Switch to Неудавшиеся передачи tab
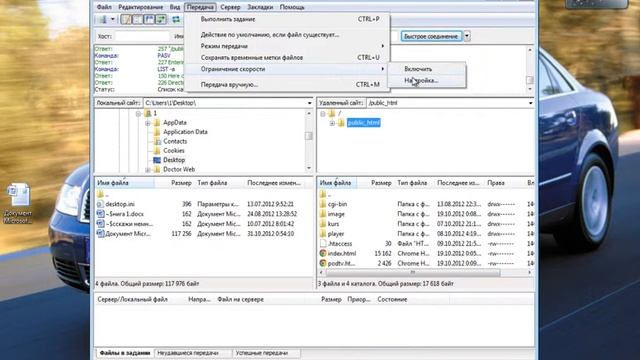This screenshot has height=360, width=640. click(188, 353)
